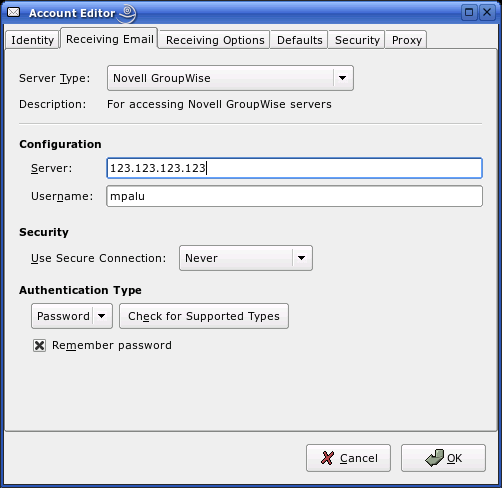Open the Server Type dropdown arrow
The width and height of the screenshot is (502, 488).
tap(342, 78)
